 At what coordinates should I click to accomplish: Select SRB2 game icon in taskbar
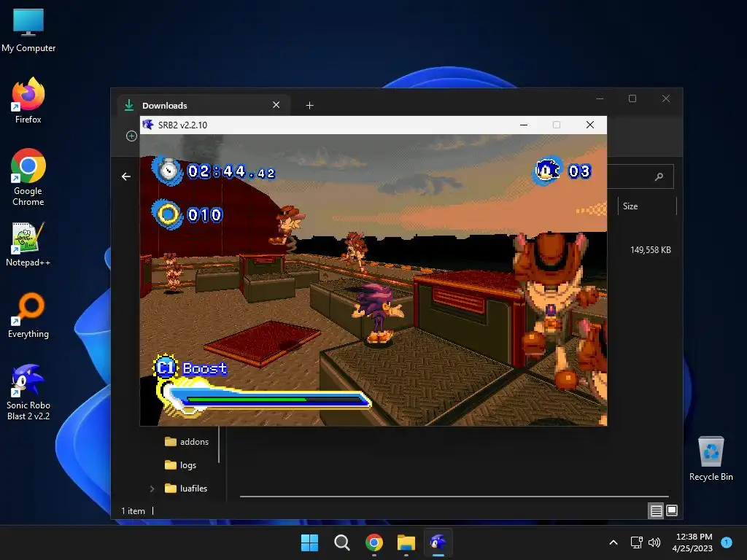[438, 542]
